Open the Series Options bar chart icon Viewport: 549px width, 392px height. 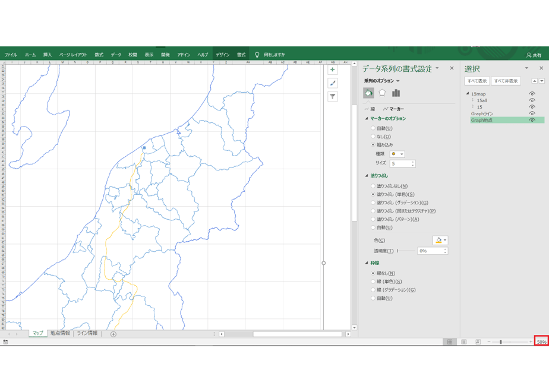point(396,93)
